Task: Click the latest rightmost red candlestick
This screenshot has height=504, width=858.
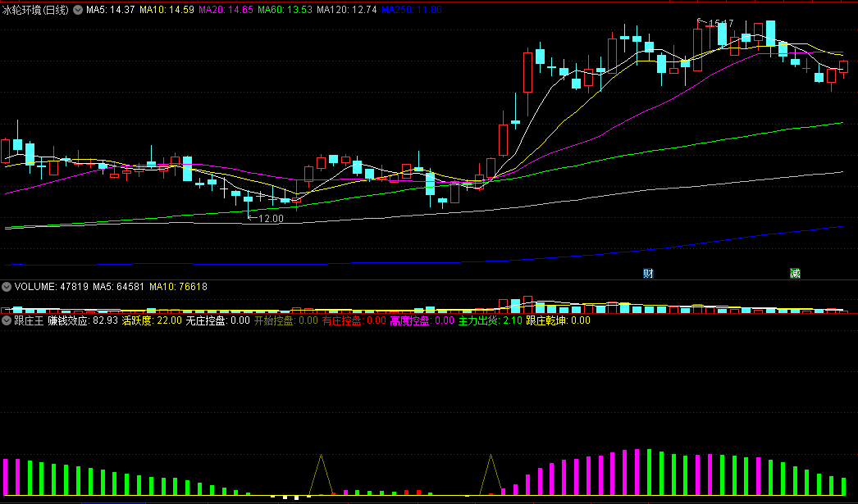Action: (x=843, y=67)
